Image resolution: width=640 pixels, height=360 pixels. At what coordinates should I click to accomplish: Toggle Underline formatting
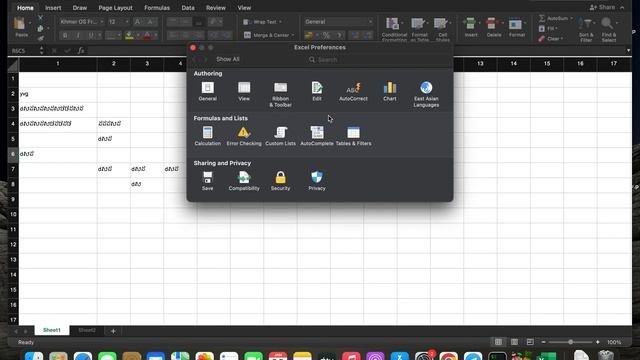coord(91,36)
